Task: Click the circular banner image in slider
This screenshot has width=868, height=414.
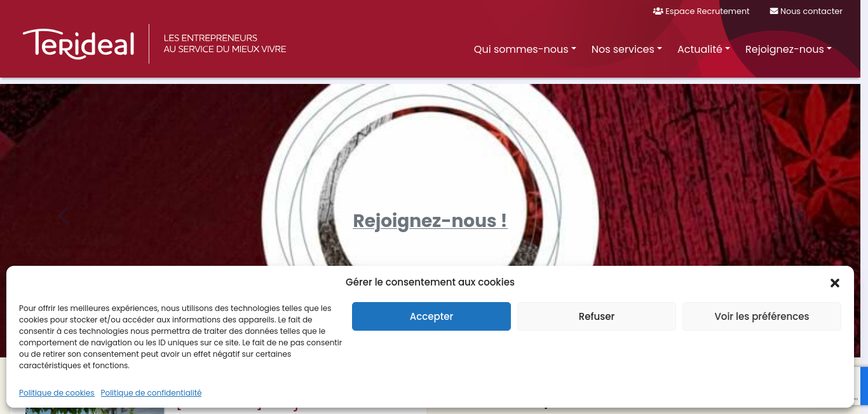Action: [x=430, y=175]
